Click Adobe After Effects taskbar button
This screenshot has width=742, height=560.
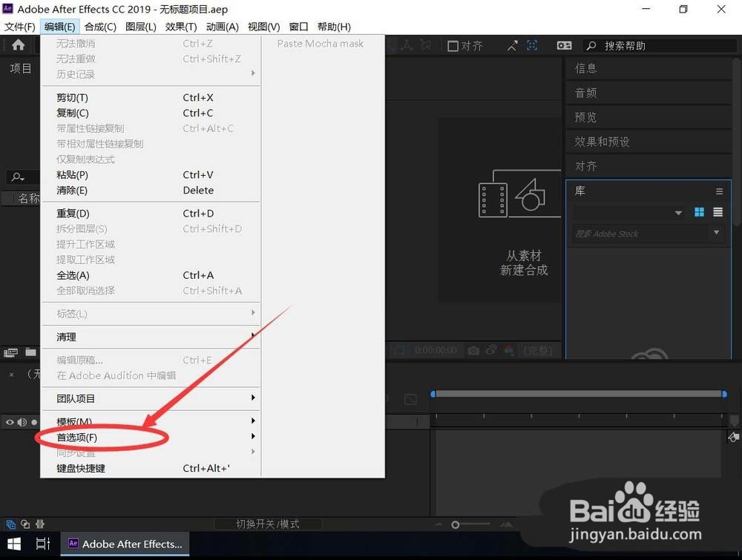[125, 544]
